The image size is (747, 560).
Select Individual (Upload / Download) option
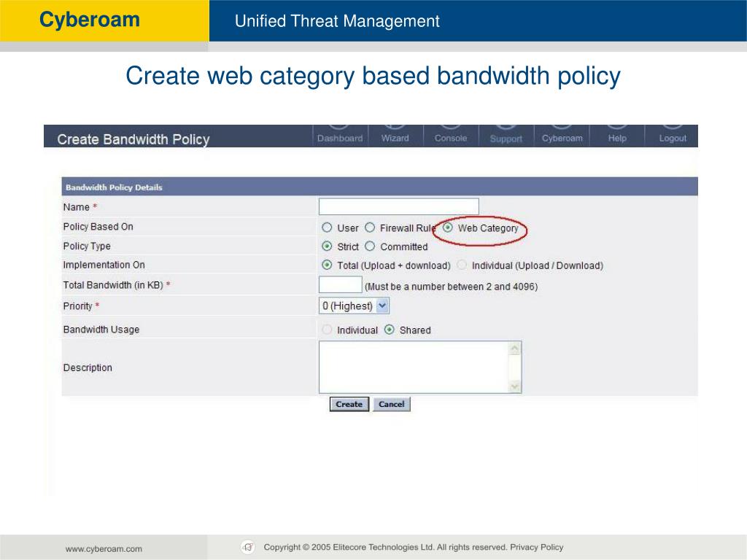pos(462,265)
